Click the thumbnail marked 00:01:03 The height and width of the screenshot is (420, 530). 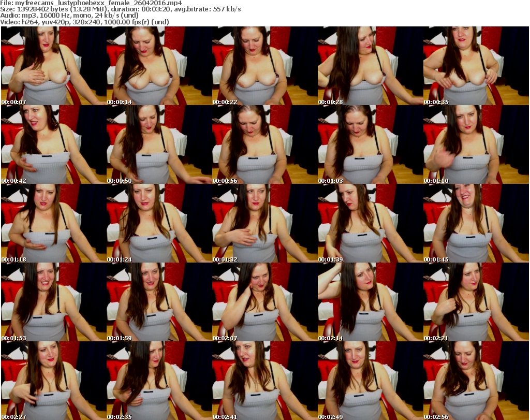tap(370, 144)
